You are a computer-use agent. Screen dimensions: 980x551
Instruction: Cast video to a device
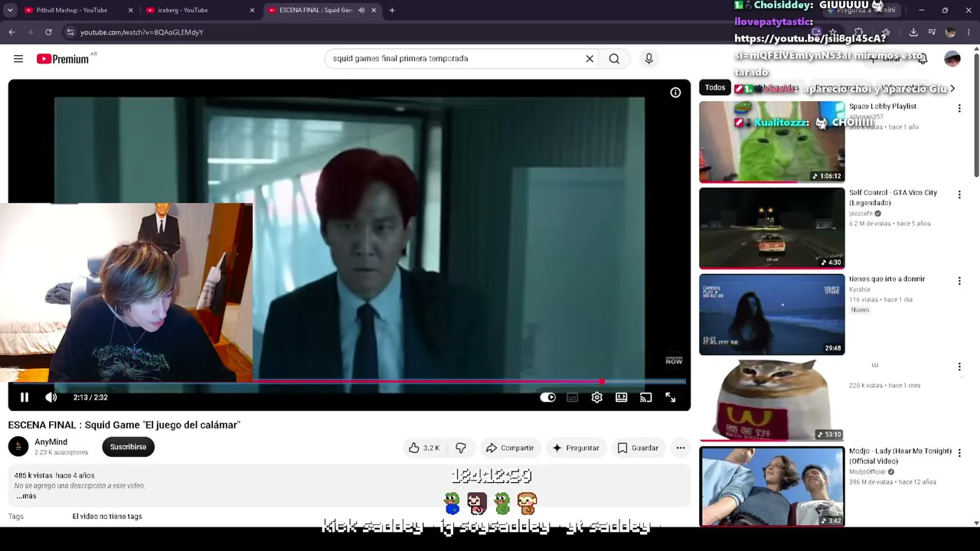[x=645, y=397]
